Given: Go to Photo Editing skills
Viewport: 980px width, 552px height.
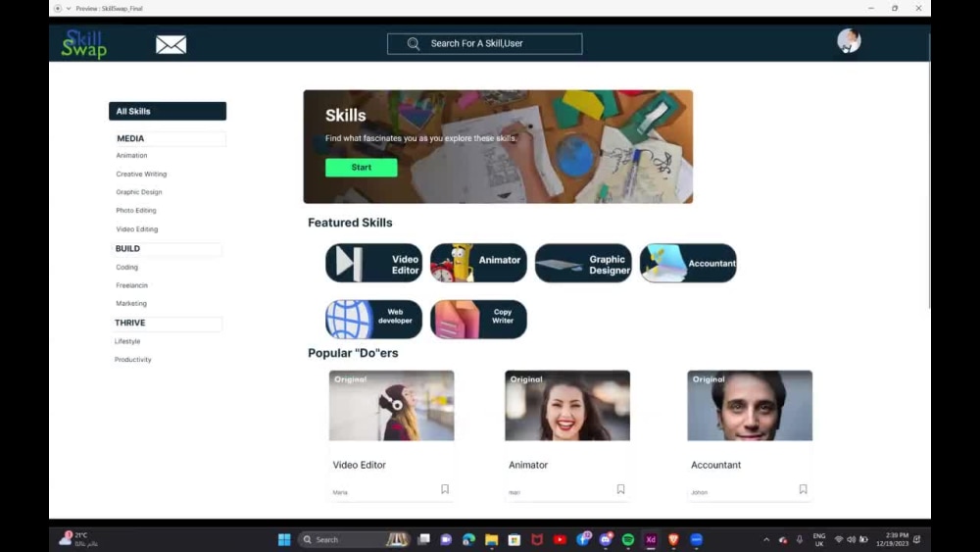Looking at the screenshot, I should pos(136,211).
